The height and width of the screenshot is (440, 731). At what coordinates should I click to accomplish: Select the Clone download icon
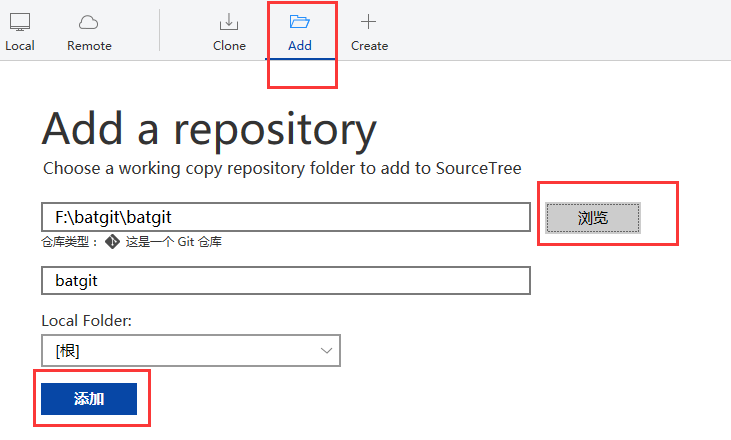[229, 22]
